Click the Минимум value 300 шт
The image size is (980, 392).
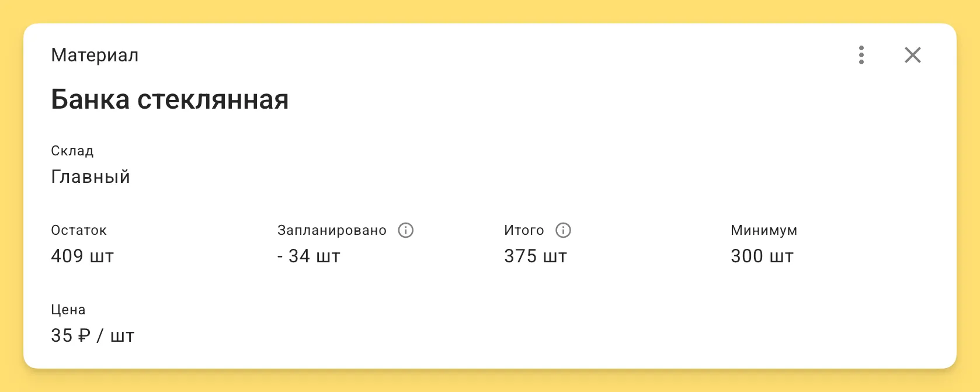tap(762, 256)
